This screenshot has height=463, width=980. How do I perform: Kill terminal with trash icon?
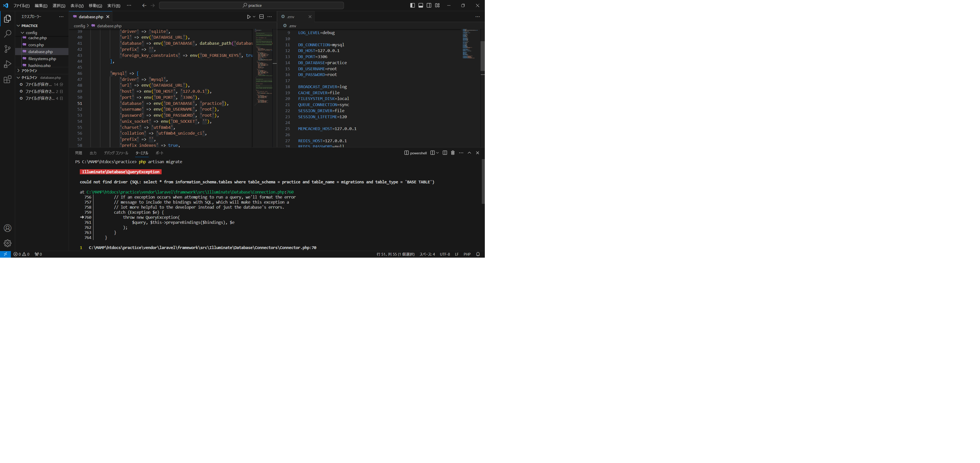453,153
